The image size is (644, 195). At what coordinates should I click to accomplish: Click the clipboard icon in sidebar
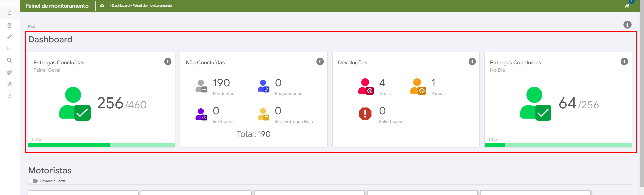coord(9,25)
